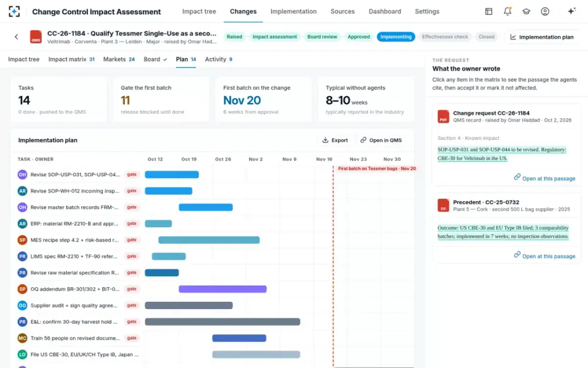Click Gantt bar for Revise SOP-USP-031 task
This screenshot has height=368, width=588.
point(171,175)
